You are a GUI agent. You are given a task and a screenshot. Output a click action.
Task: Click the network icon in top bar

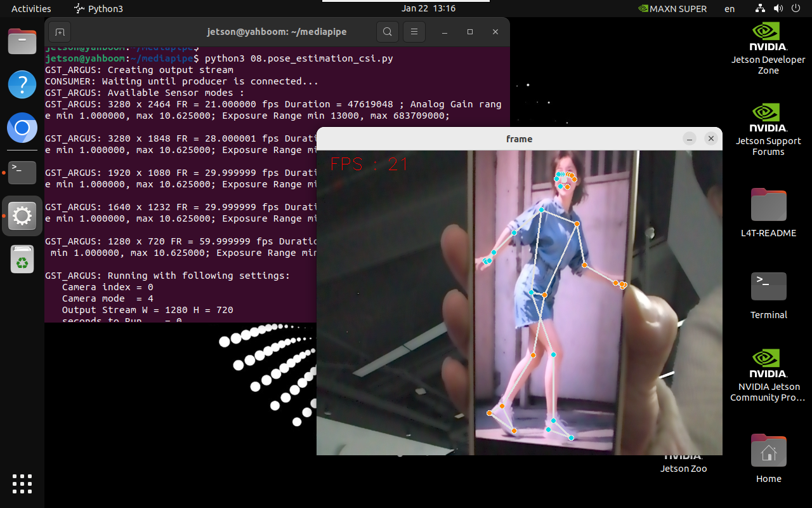pyautogui.click(x=761, y=8)
